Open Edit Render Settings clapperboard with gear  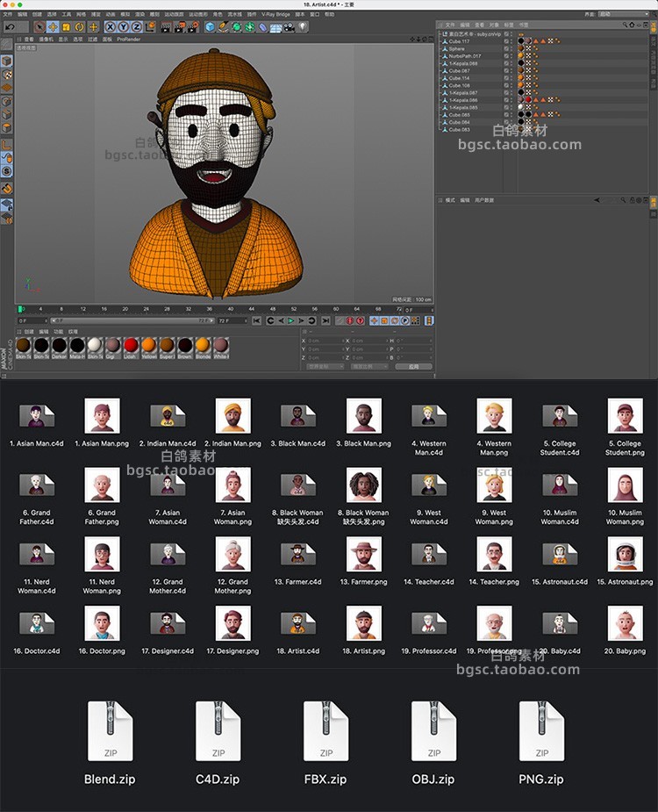[x=193, y=27]
